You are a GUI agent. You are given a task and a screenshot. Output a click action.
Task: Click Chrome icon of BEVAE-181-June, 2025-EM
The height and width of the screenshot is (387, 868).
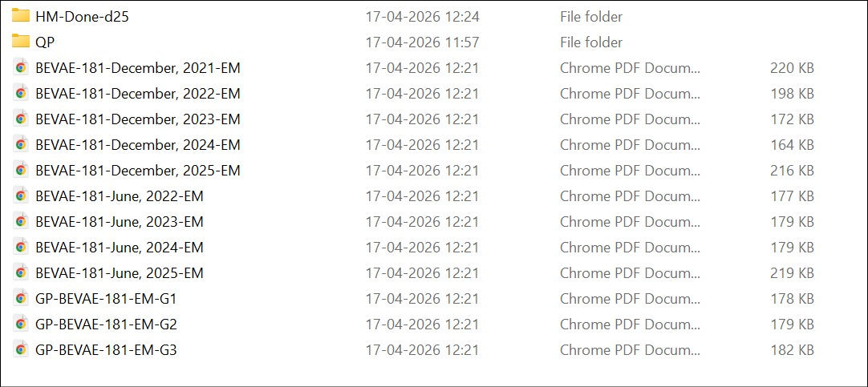(21, 272)
